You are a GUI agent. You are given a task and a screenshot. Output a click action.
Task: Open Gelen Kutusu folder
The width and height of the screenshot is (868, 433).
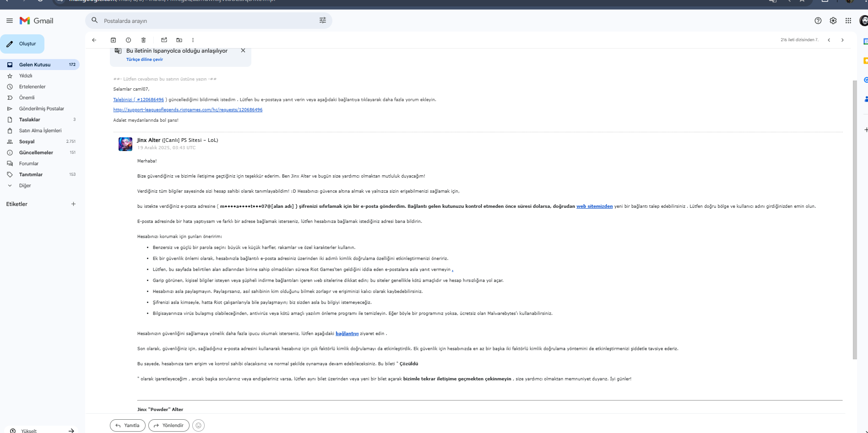click(40, 65)
